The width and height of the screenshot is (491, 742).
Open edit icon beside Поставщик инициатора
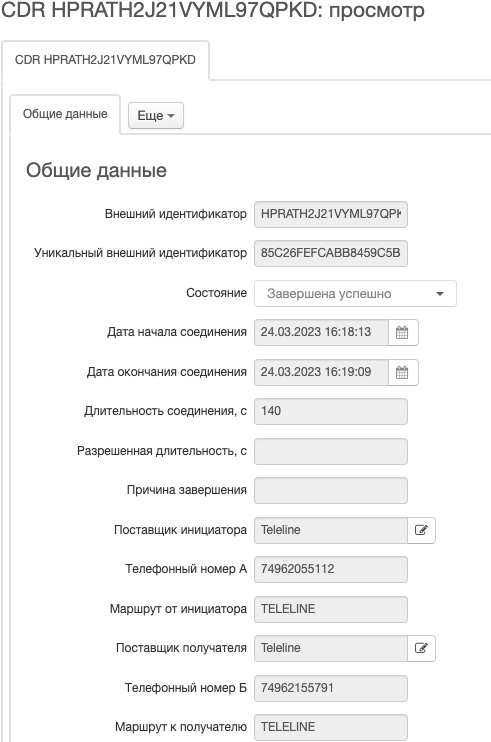pos(421,530)
